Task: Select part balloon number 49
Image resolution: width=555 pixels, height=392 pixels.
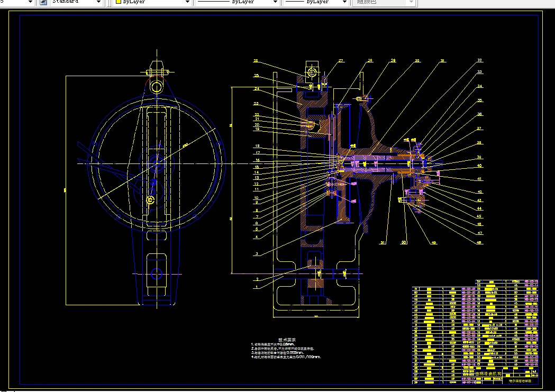Action: coord(434,243)
